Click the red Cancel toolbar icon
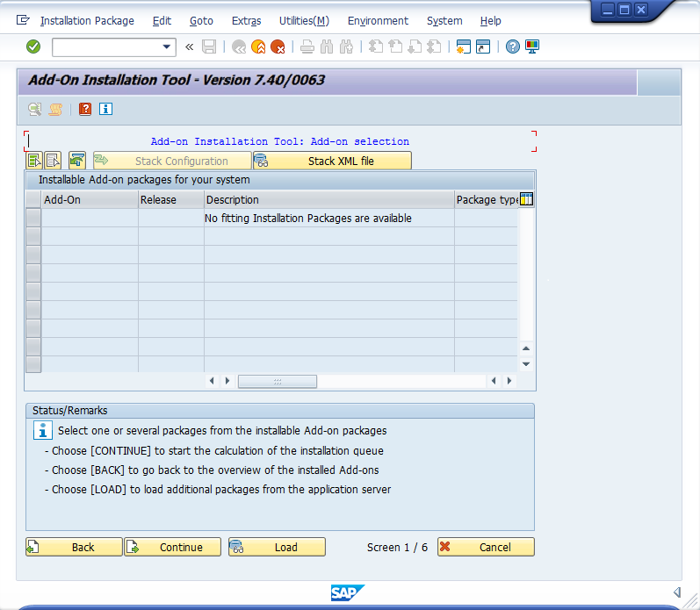Image resolution: width=700 pixels, height=610 pixels. pyautogui.click(x=278, y=47)
